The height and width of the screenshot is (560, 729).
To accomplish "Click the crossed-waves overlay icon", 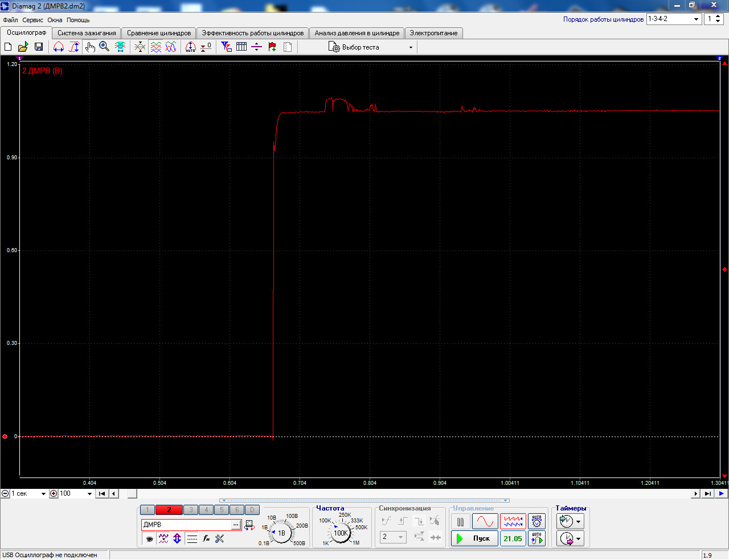I will (140, 47).
